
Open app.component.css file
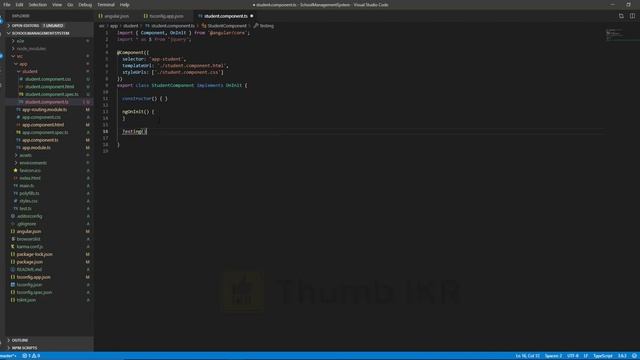41,117
